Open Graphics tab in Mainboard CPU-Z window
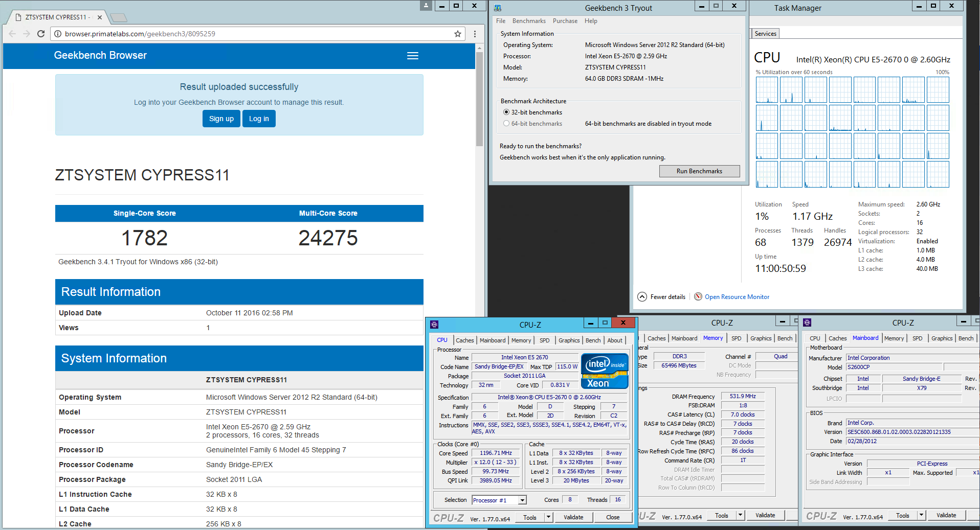This screenshot has height=530, width=980. (942, 338)
